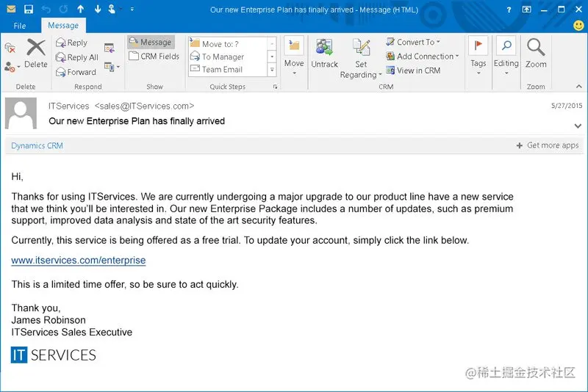Viewport: 588px width, 392px height.
Task: Save the message using the floppy disk icon
Action: [x=29, y=10]
